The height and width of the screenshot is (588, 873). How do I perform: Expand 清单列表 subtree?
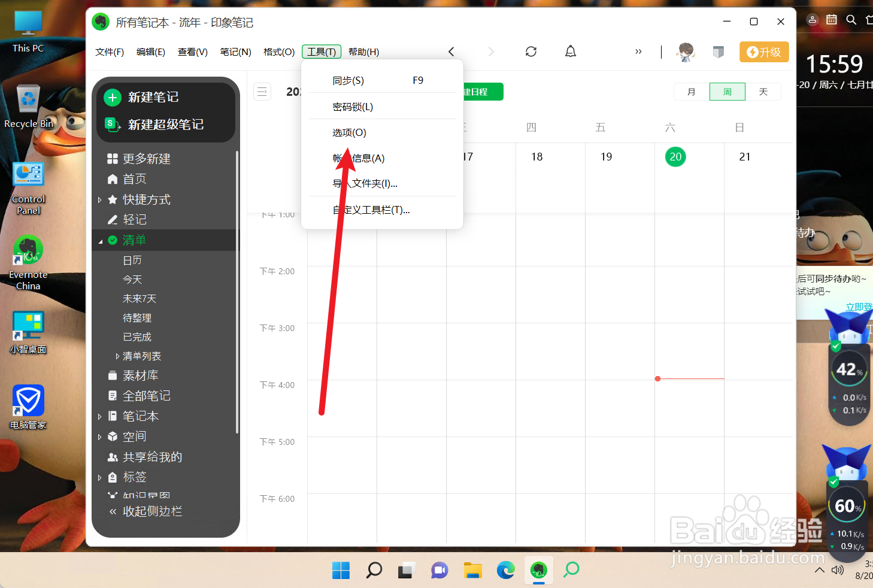click(117, 356)
